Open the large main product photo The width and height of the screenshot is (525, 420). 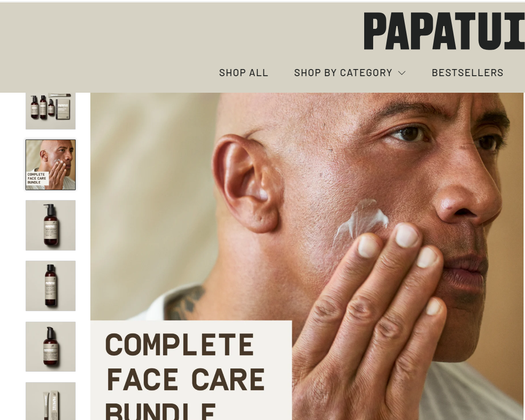307,256
